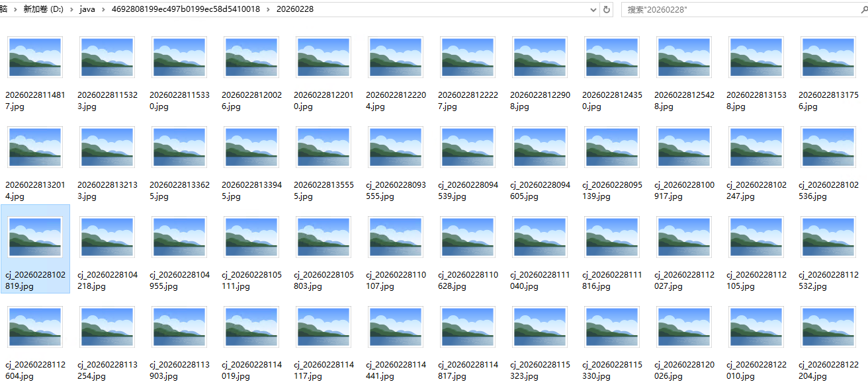The width and height of the screenshot is (868, 390).
Task: Click file name 20260228133945.jpg
Action: pyautogui.click(x=251, y=190)
